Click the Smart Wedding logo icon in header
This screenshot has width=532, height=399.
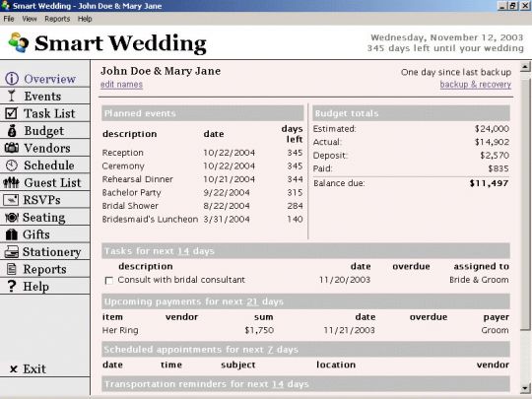(19, 42)
